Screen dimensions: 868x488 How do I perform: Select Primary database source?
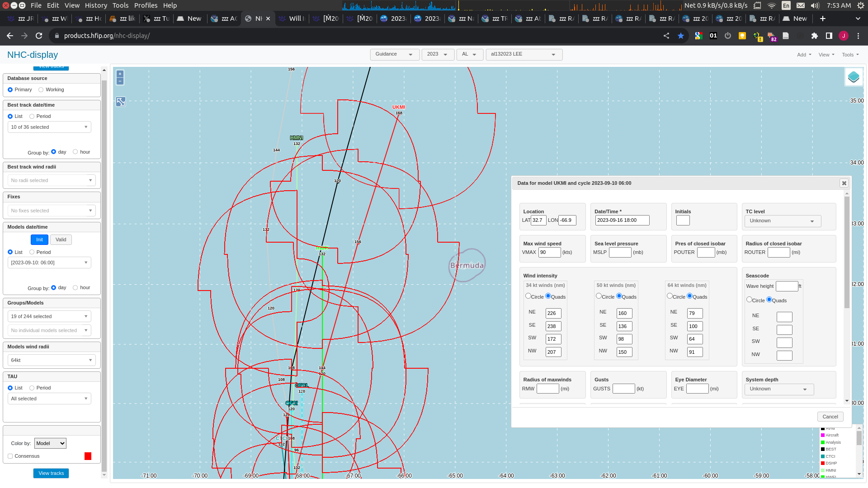[10, 90]
